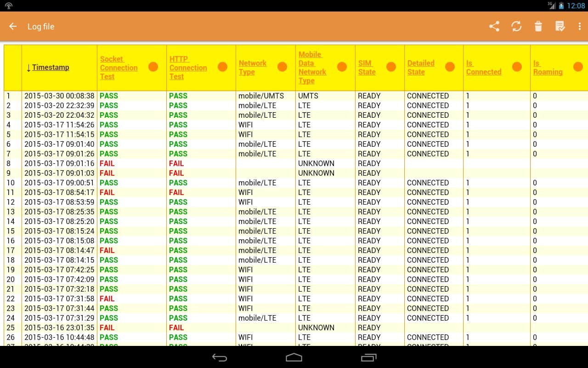Click the Is Connected column header

(x=483, y=68)
